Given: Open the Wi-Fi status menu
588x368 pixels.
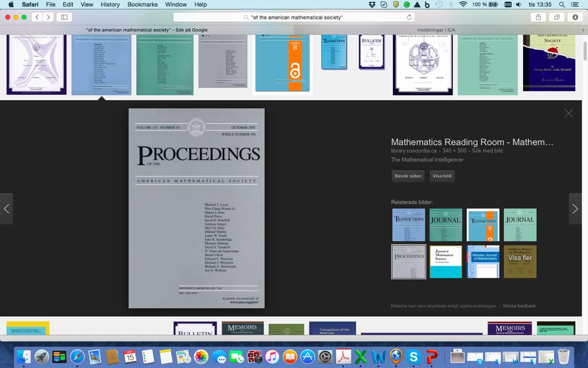Looking at the screenshot, I should coord(463,5).
